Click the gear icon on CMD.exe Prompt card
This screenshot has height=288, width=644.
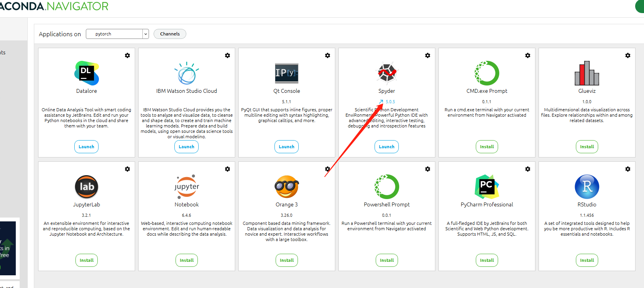tap(528, 55)
